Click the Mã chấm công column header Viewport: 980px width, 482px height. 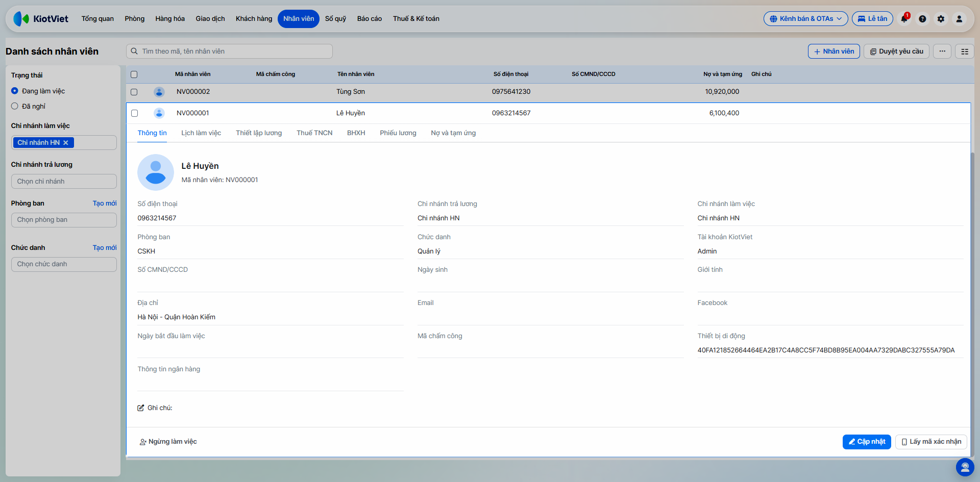click(x=276, y=74)
